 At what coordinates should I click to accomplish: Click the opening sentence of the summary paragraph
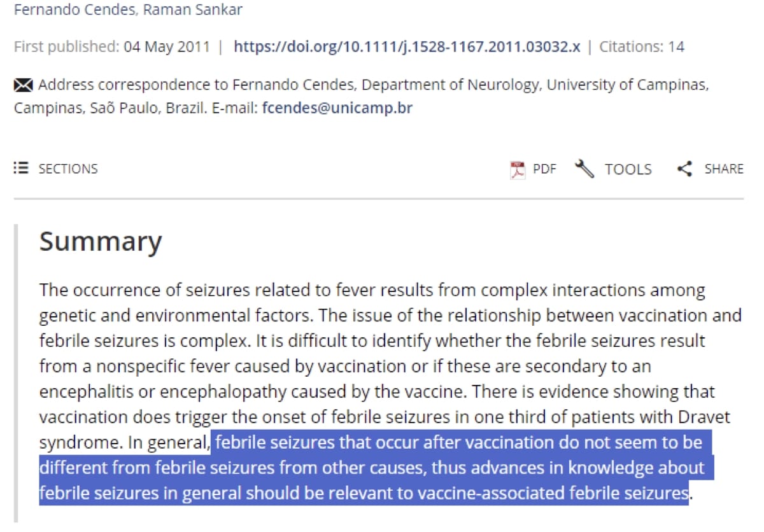pyautogui.click(x=372, y=303)
